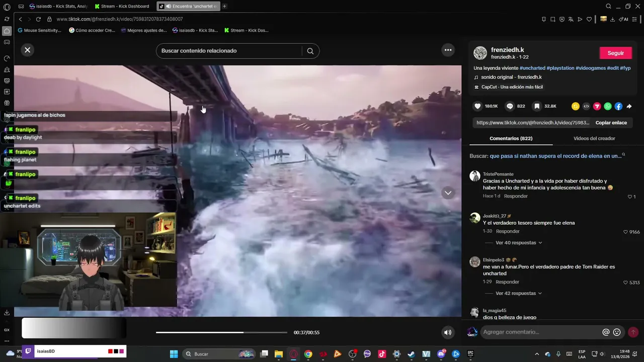Image resolution: width=644 pixels, height=362 pixels.
Task: Open comments via the speech bubble icon
Action: [510, 106]
